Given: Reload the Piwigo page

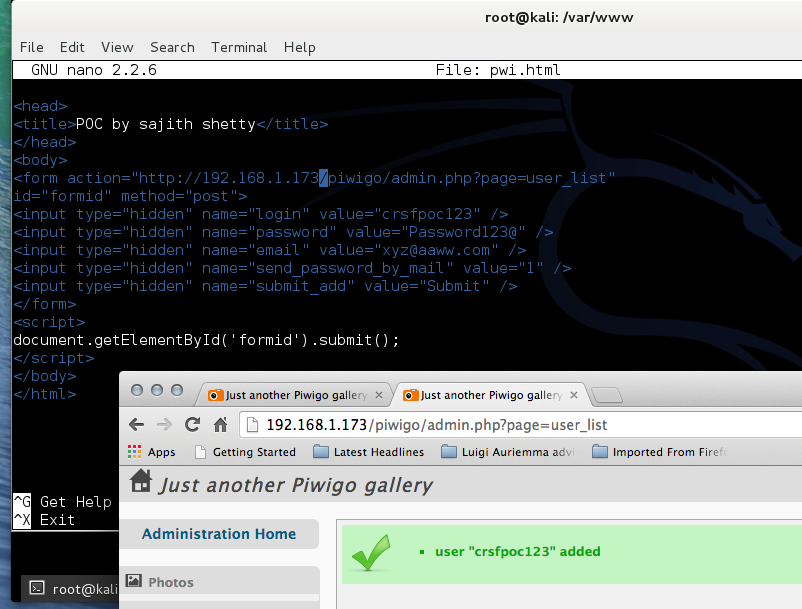Looking at the screenshot, I should [193, 424].
